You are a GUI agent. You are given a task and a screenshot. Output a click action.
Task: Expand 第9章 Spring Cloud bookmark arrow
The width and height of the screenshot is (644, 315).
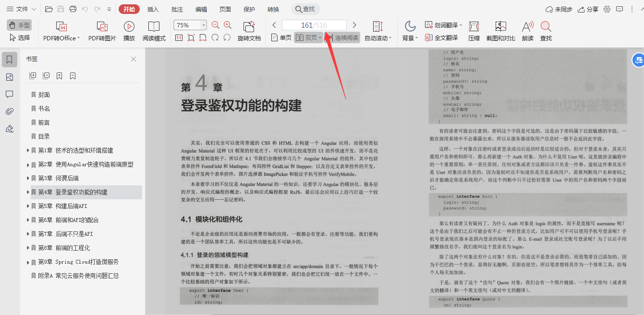coord(28,262)
